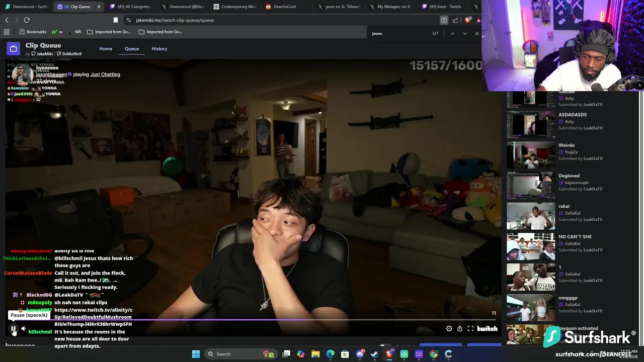The height and width of the screenshot is (362, 644).
Task: Jump to previous find result
Action: coord(452,33)
